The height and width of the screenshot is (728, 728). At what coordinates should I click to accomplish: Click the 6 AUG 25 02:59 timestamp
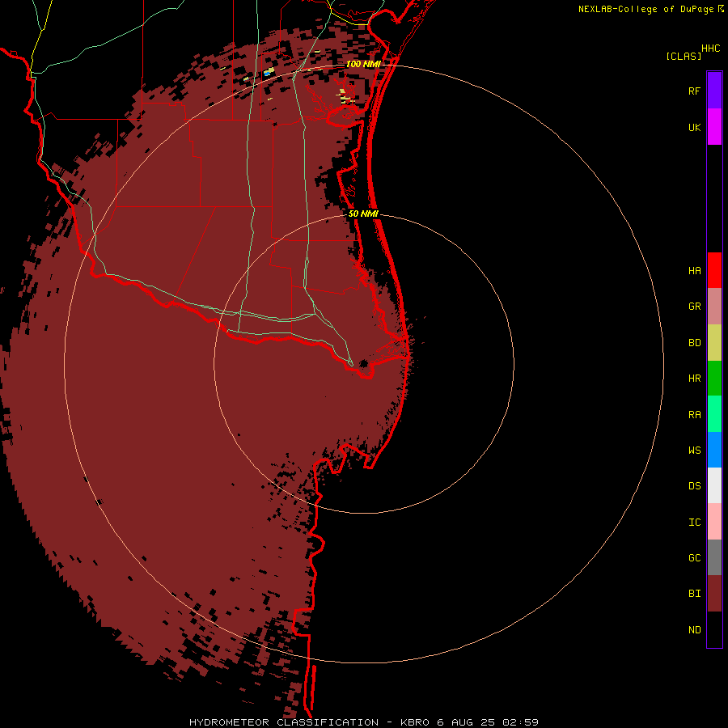coord(488,722)
